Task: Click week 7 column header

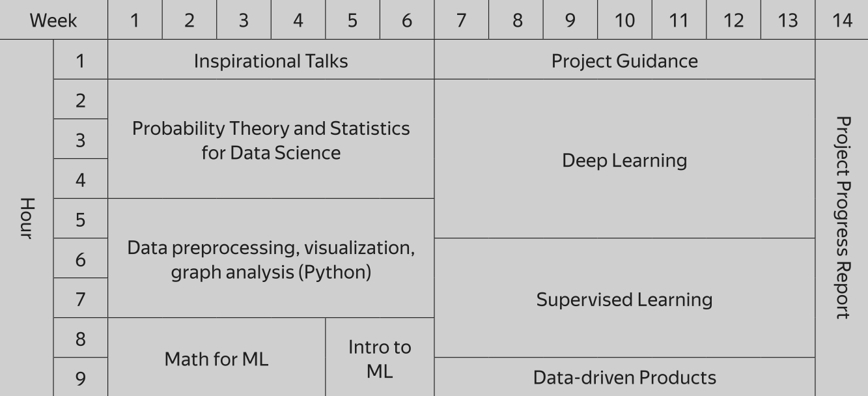Action: coord(461,20)
